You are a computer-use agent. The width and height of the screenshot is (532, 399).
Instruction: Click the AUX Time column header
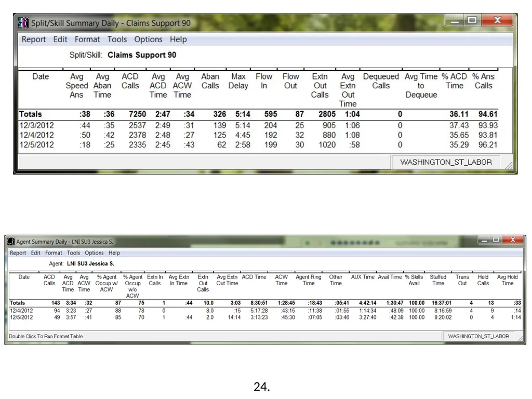[363, 277]
